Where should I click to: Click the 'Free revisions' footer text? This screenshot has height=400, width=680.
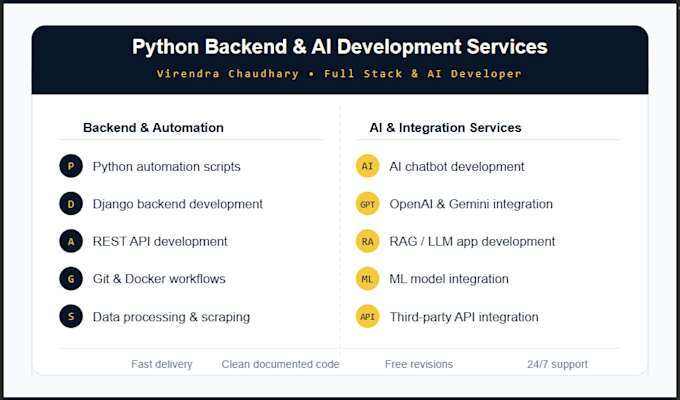419,364
